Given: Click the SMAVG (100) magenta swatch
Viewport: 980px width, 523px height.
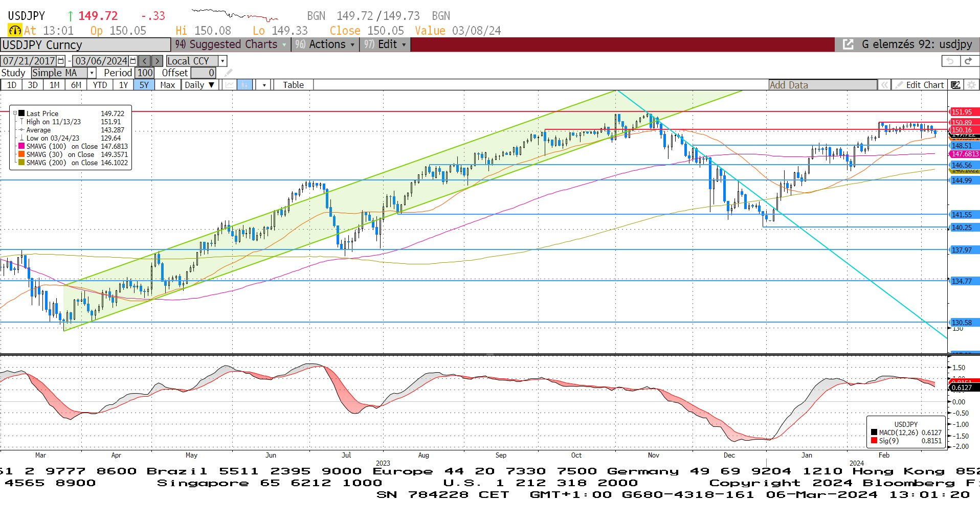Looking at the screenshot, I should (x=21, y=146).
